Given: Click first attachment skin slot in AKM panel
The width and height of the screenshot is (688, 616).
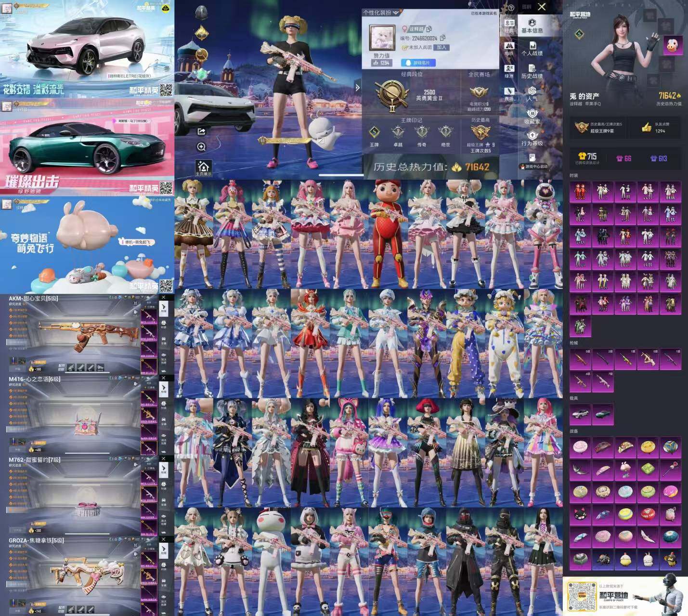Looking at the screenshot, I should (x=71, y=367).
